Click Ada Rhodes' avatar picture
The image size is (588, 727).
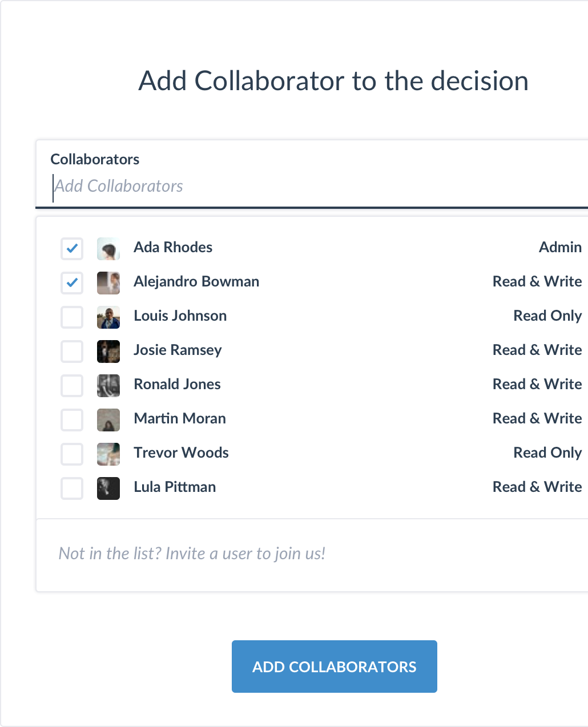pyautogui.click(x=108, y=248)
